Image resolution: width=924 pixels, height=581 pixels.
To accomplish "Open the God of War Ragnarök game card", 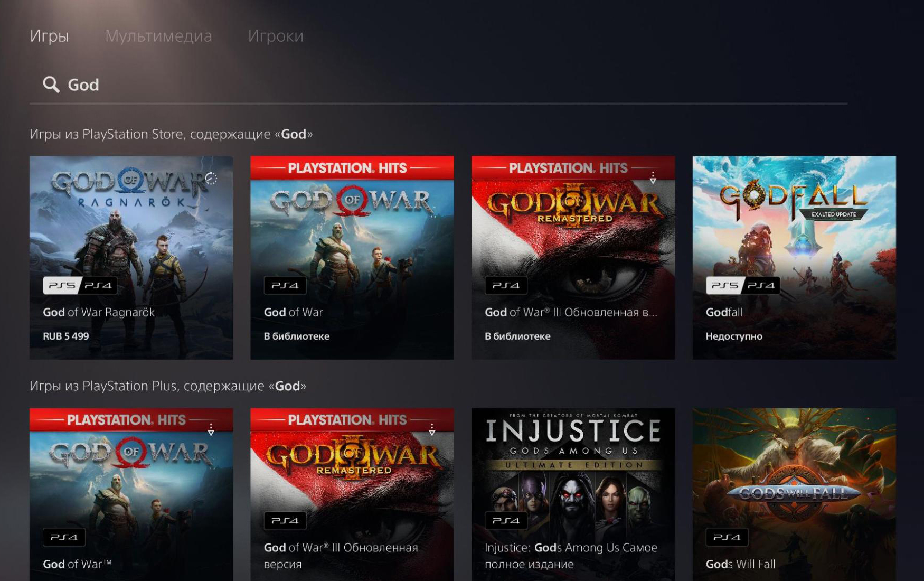I will 131,258.
